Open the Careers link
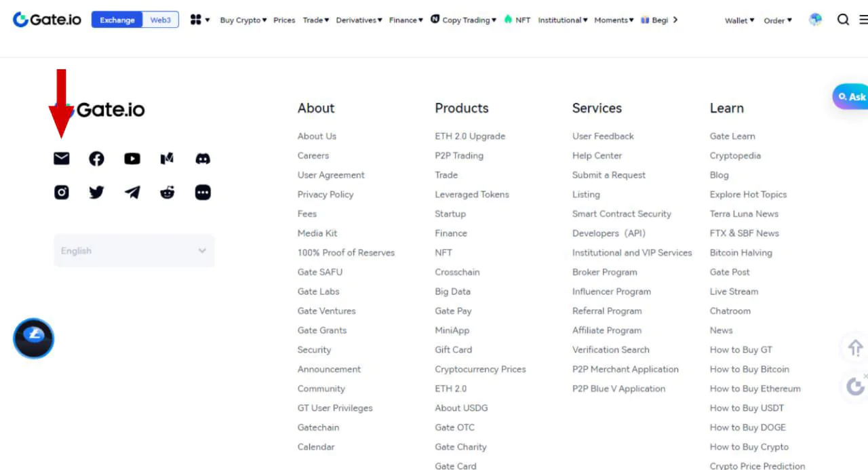 click(313, 155)
